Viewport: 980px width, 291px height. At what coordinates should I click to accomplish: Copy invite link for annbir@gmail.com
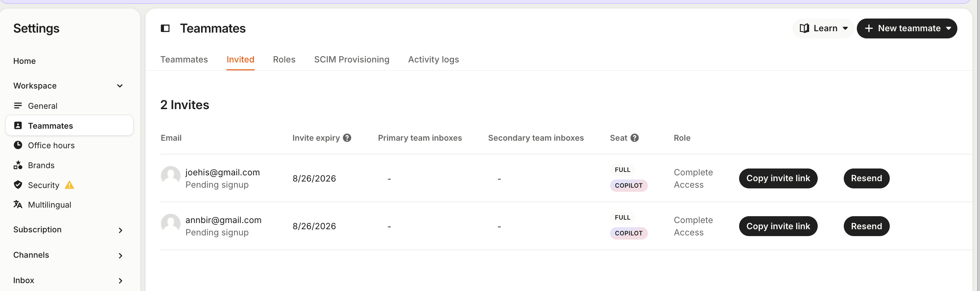point(778,226)
